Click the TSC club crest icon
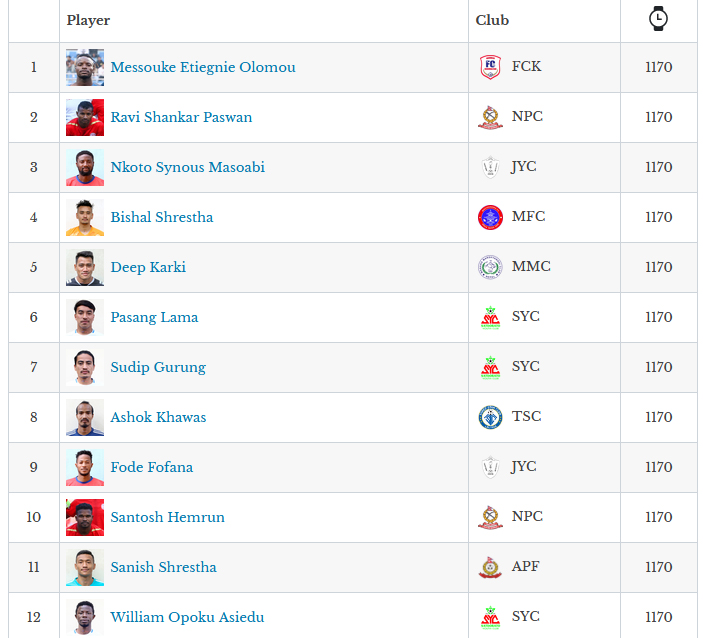 click(x=490, y=417)
